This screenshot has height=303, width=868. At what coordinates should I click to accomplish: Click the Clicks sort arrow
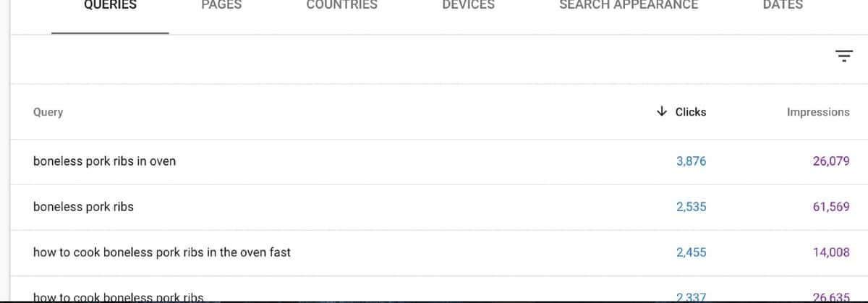[x=661, y=111]
